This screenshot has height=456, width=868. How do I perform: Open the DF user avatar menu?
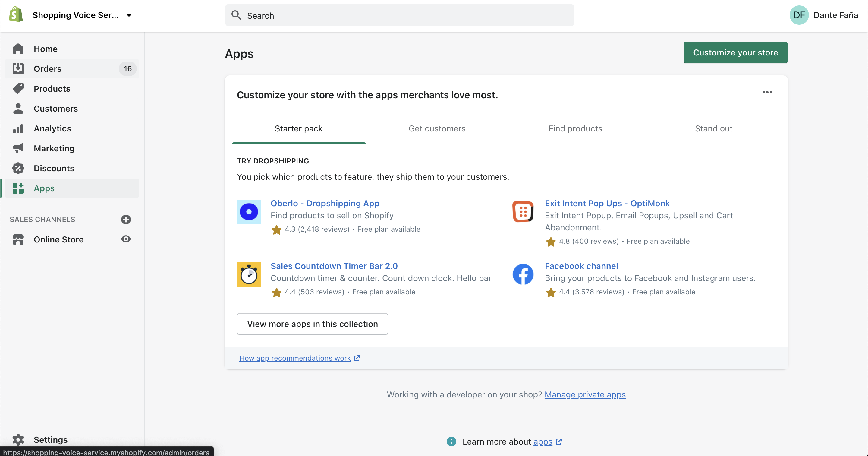799,15
